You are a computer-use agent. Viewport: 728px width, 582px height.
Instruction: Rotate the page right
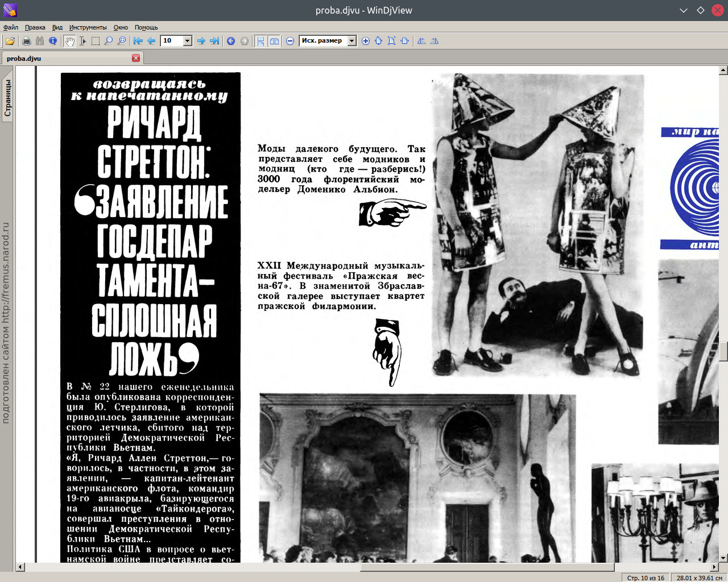(x=435, y=41)
